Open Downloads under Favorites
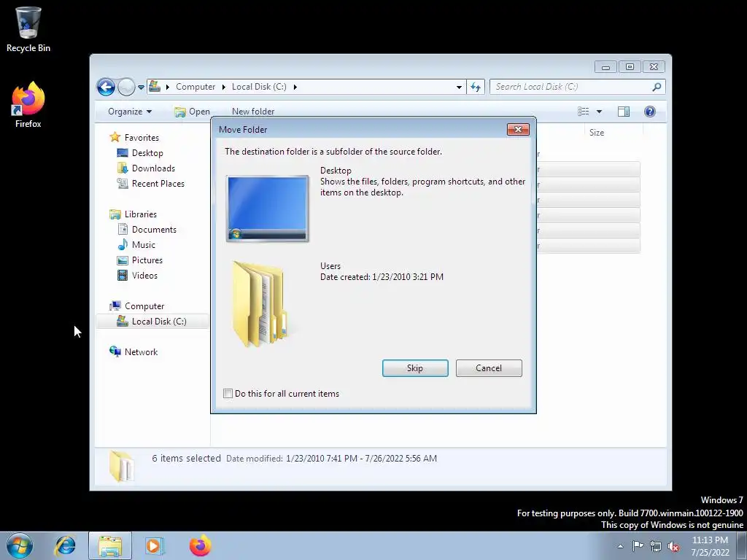The height and width of the screenshot is (560, 747). [153, 168]
